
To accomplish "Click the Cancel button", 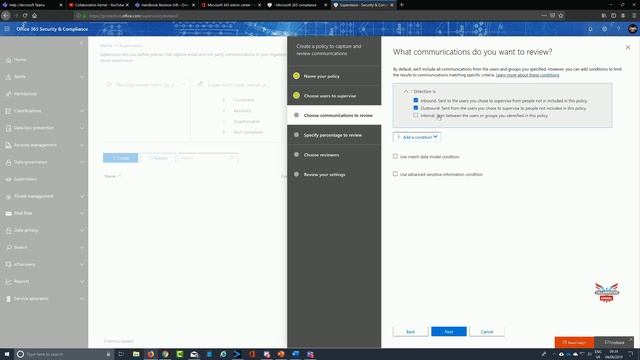I will pos(487,331).
